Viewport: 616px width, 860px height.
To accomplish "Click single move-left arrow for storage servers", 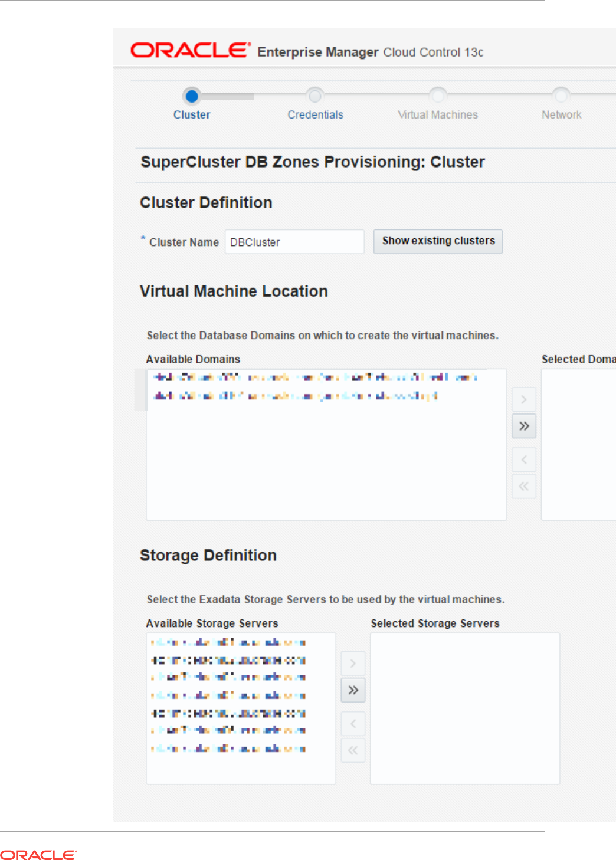I will [x=353, y=724].
